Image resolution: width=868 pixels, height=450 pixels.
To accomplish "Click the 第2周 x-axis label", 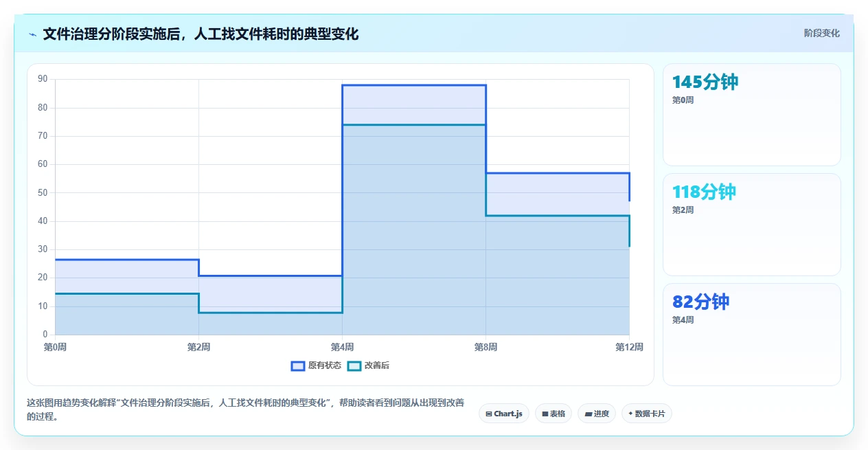I will [x=198, y=347].
